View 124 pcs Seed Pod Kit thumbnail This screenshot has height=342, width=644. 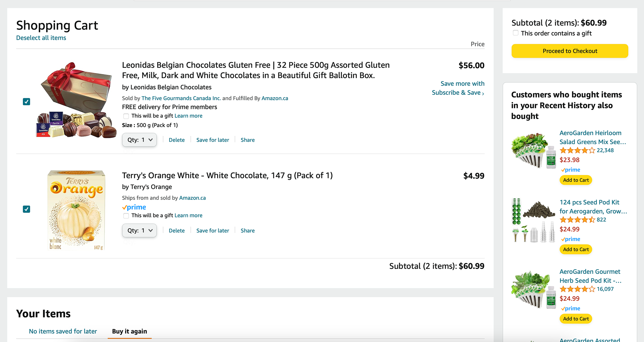coord(533,220)
